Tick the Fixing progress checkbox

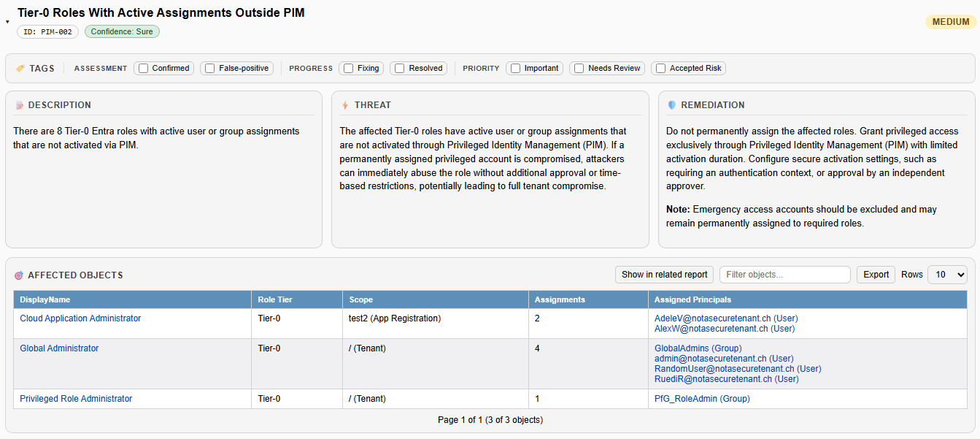pyautogui.click(x=349, y=69)
